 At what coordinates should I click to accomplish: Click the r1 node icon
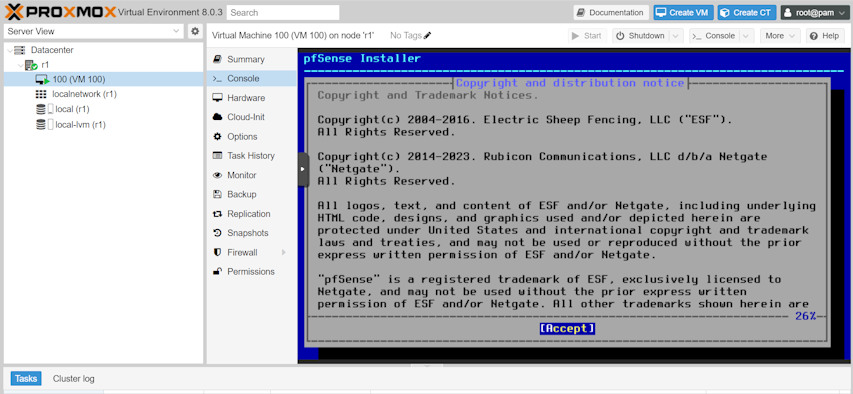click(x=31, y=65)
